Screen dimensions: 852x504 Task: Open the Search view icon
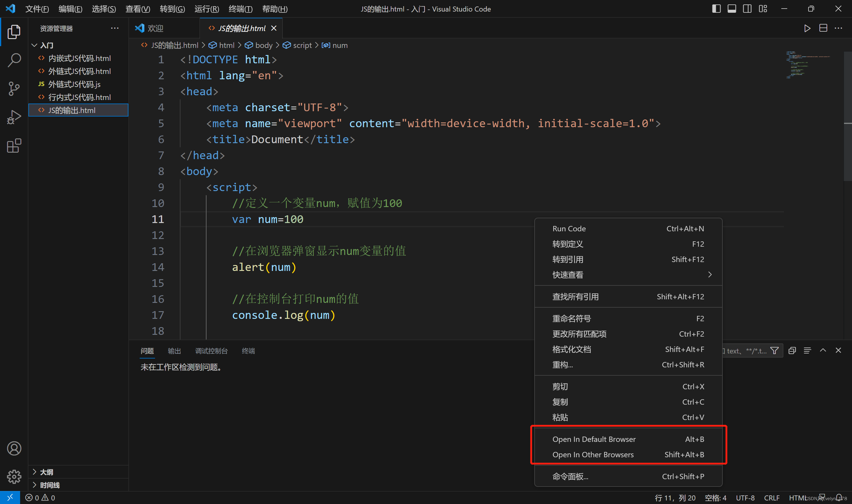pyautogui.click(x=14, y=60)
